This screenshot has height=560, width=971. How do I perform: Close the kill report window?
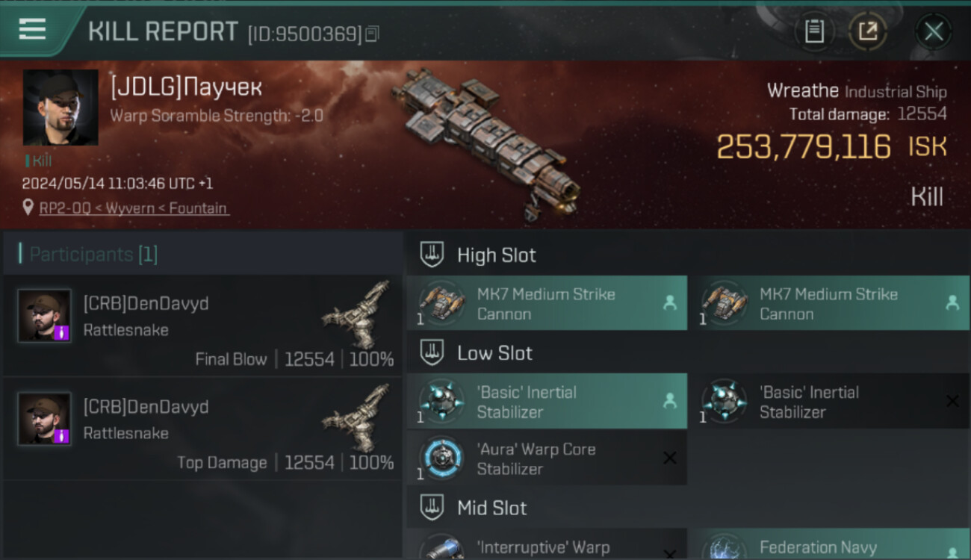point(934,32)
